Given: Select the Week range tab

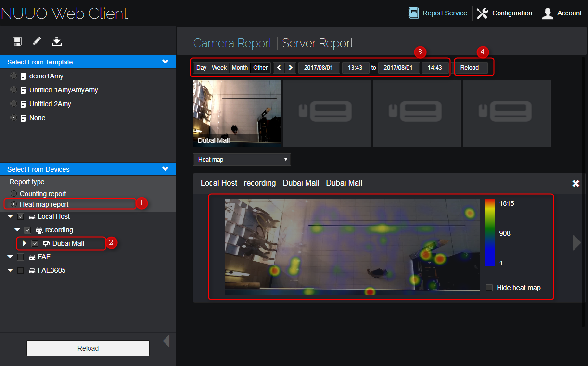Looking at the screenshot, I should [219, 68].
